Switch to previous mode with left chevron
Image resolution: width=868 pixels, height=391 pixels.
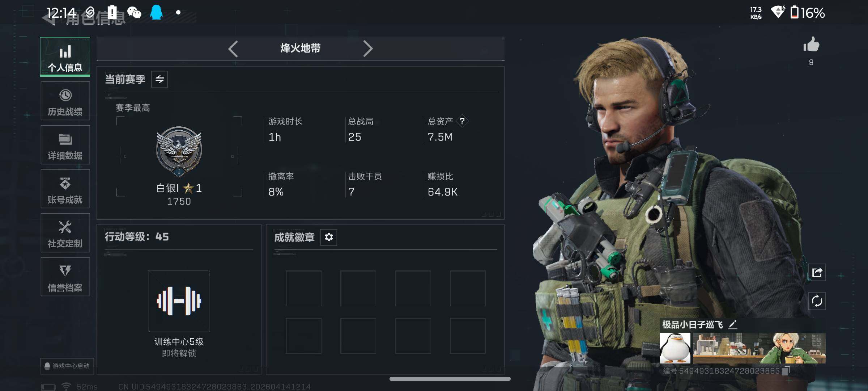pos(233,49)
